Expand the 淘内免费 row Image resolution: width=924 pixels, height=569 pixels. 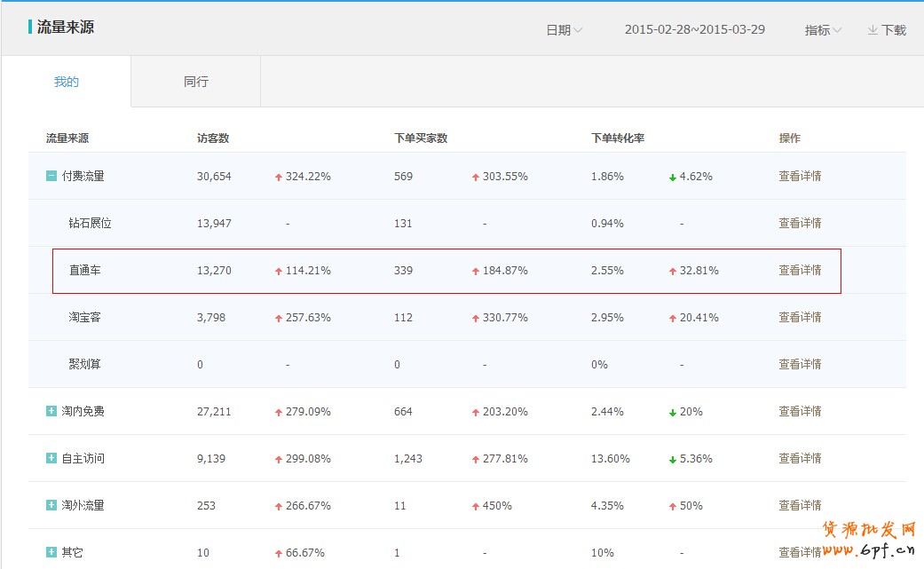pyautogui.click(x=51, y=411)
